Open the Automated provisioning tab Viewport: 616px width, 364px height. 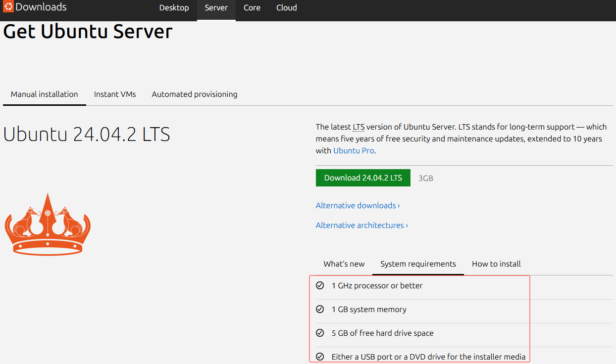[x=195, y=94]
